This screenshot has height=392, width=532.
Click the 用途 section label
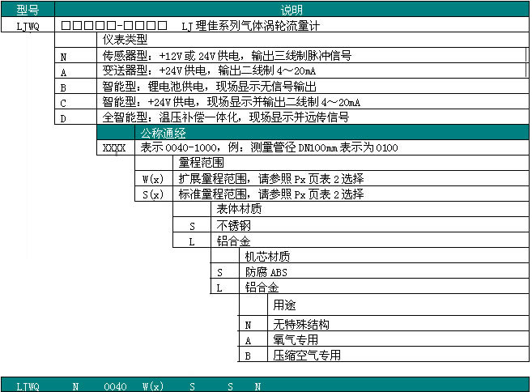pos(284,306)
